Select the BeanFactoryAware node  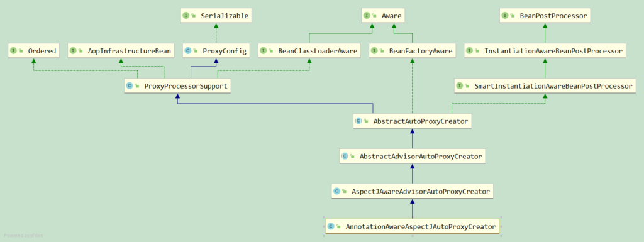pos(413,52)
